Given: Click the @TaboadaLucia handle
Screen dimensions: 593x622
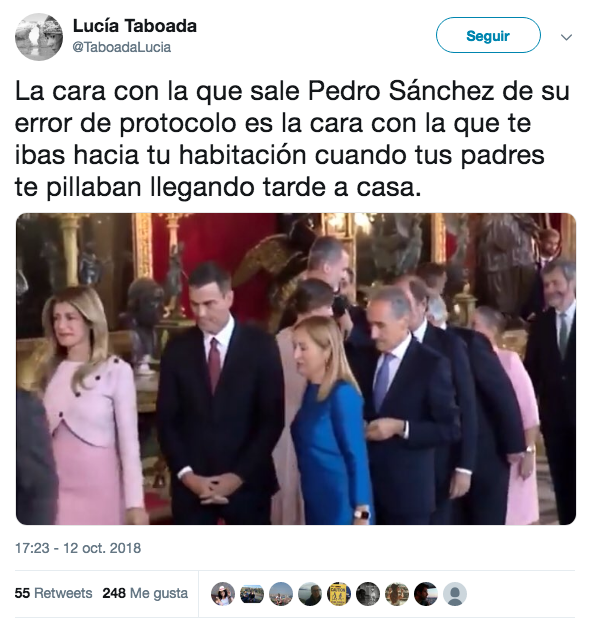Looking at the screenshot, I should pyautogui.click(x=121, y=47).
